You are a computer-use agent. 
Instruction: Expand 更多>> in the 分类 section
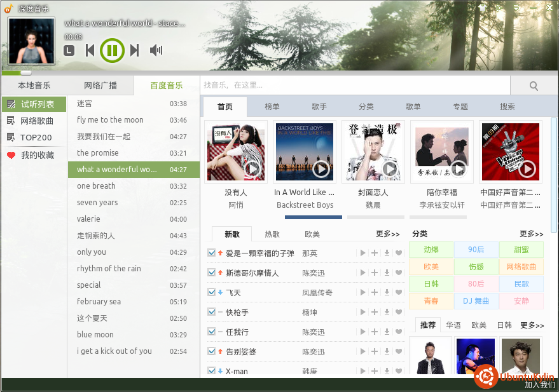(532, 234)
